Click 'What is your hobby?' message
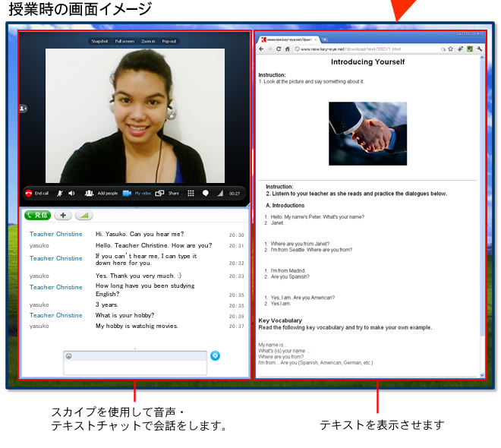 coord(124,315)
